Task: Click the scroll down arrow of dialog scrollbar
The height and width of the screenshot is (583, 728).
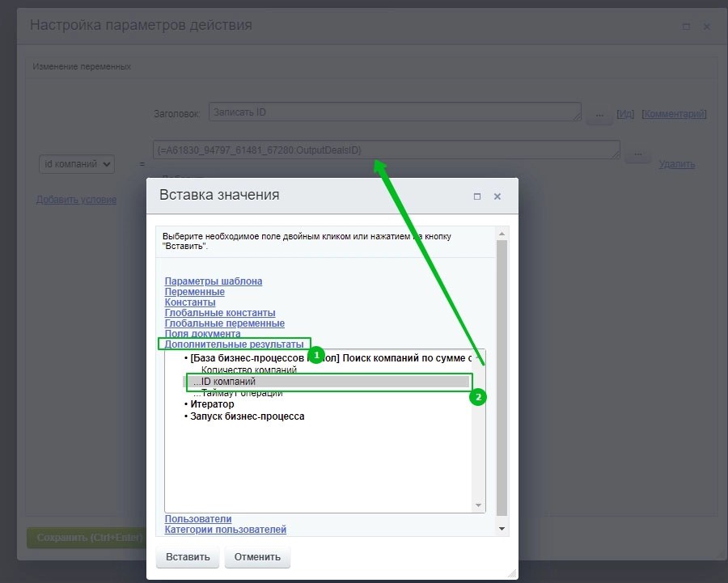Action: pyautogui.click(x=502, y=528)
